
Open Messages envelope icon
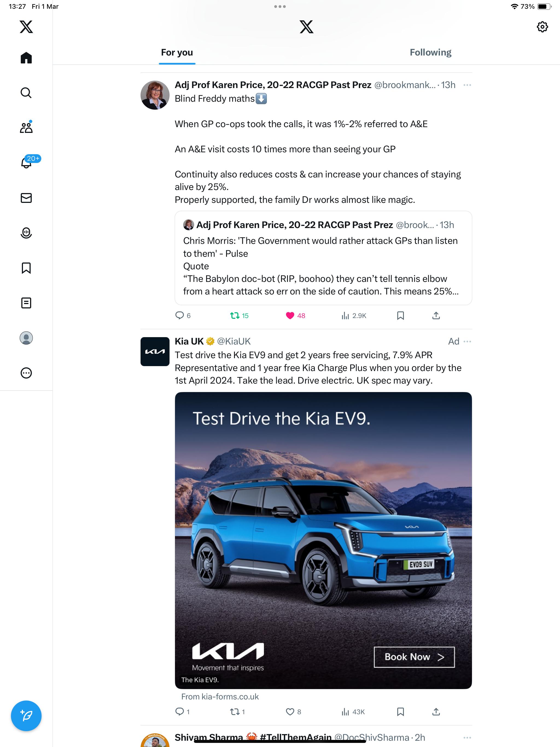pos(26,198)
